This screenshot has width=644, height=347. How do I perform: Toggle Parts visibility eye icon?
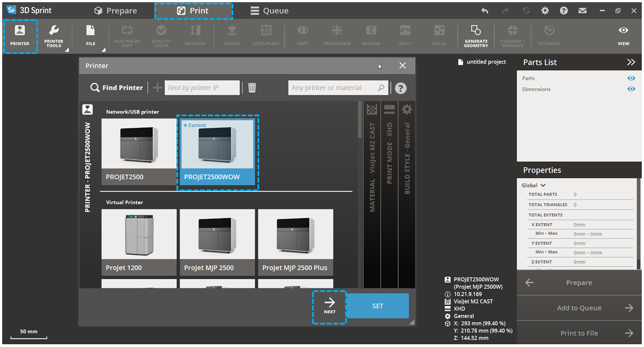631,78
